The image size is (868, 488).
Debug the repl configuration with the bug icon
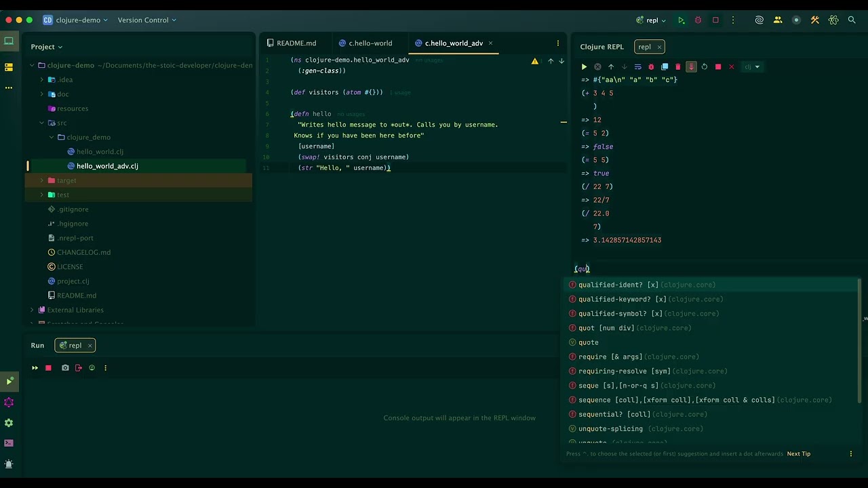tap(698, 20)
